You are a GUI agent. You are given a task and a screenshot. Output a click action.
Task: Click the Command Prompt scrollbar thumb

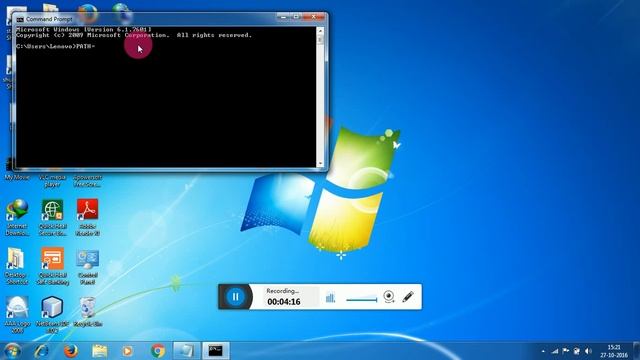click(320, 40)
